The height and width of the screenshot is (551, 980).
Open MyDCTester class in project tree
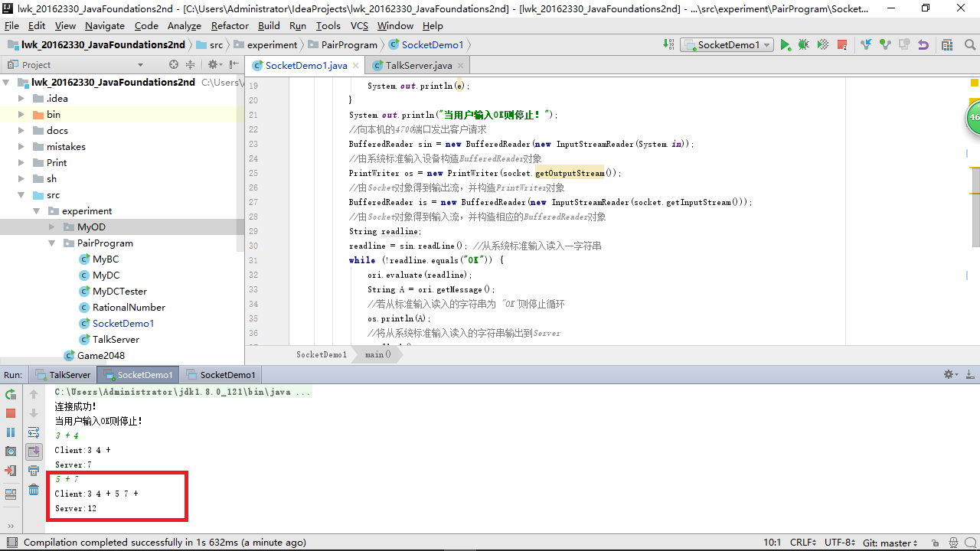click(113, 292)
